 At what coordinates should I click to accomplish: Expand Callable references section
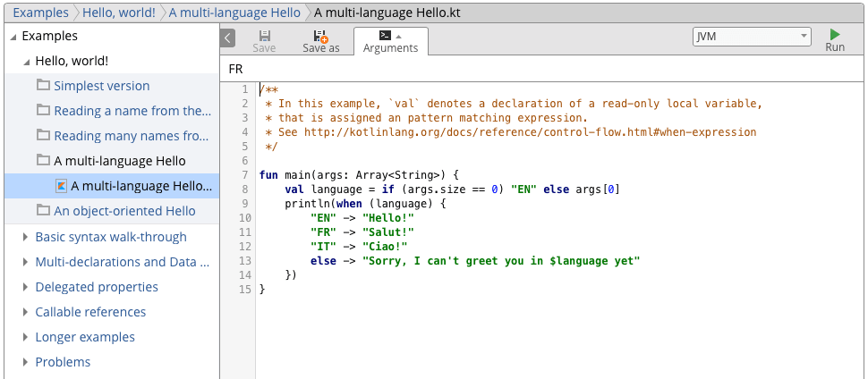[x=25, y=312]
